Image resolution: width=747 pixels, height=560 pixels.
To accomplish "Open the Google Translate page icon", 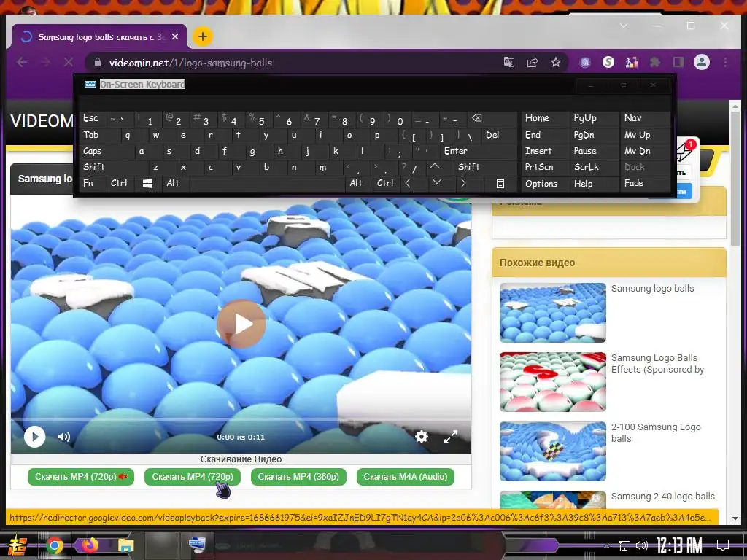I will click(509, 63).
